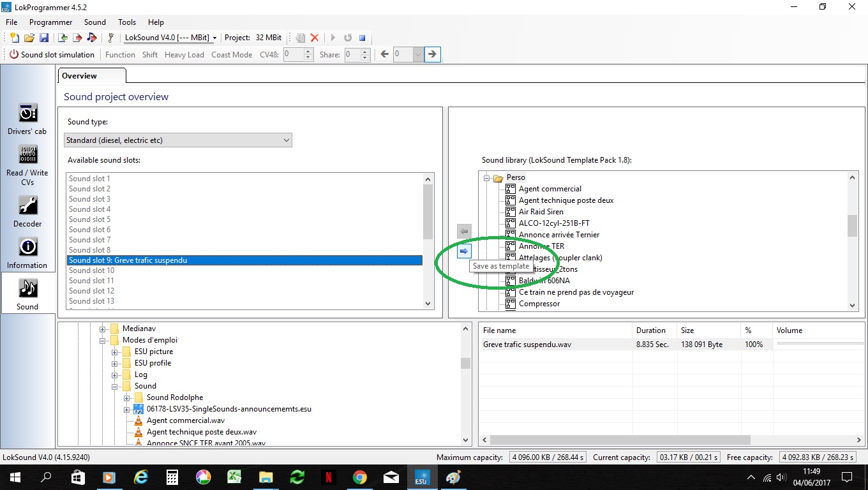Expand the Sound Rodolphe folder
Viewport: 868px width, 490px height.
127,397
